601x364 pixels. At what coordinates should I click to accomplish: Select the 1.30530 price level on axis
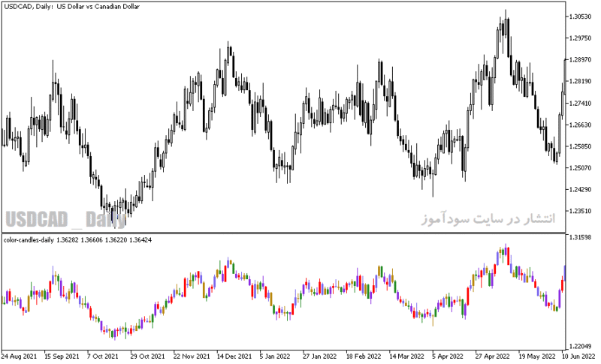tap(580, 17)
